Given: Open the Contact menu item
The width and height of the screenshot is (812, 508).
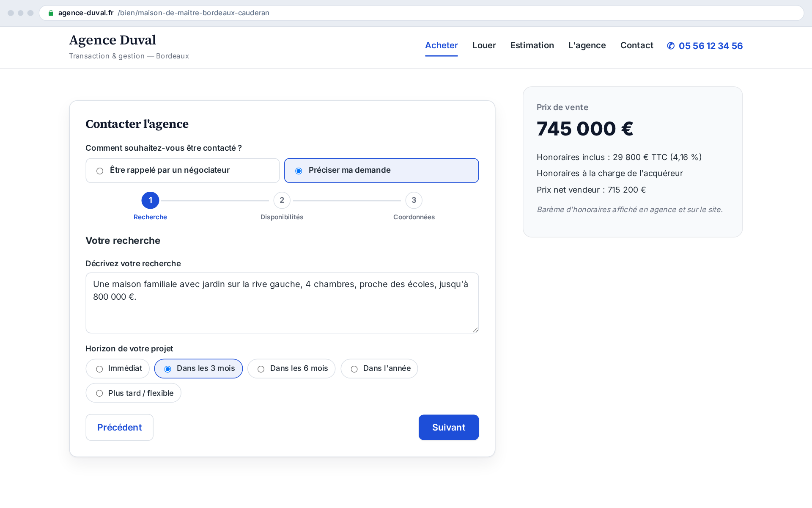Looking at the screenshot, I should tap(636, 45).
